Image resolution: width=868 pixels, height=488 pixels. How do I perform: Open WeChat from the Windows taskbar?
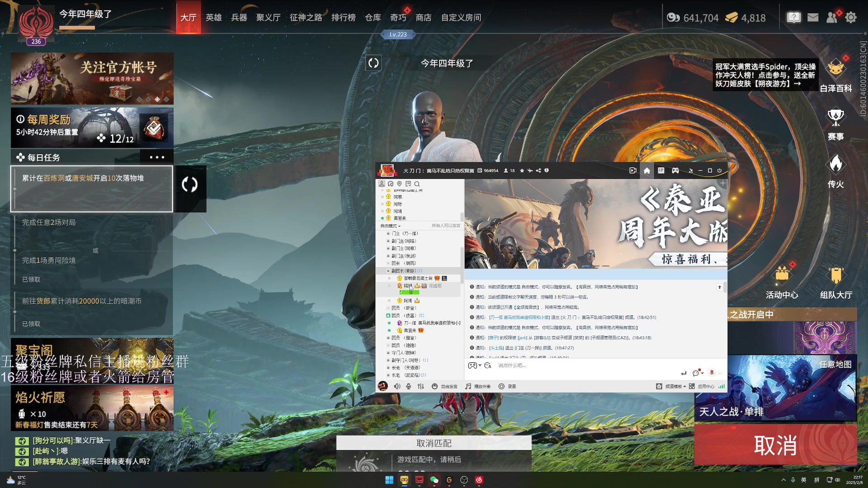point(434,480)
